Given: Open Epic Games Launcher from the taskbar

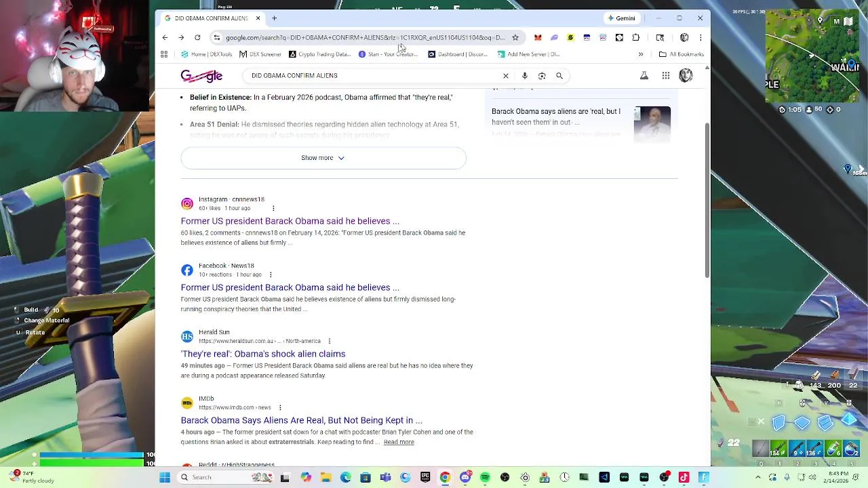Looking at the screenshot, I should point(425,477).
